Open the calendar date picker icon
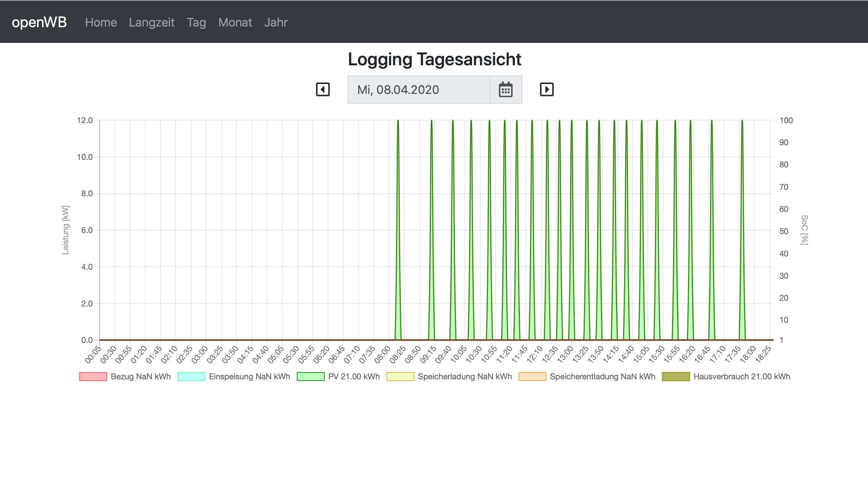Viewport: 868px width, 481px height. [x=505, y=90]
